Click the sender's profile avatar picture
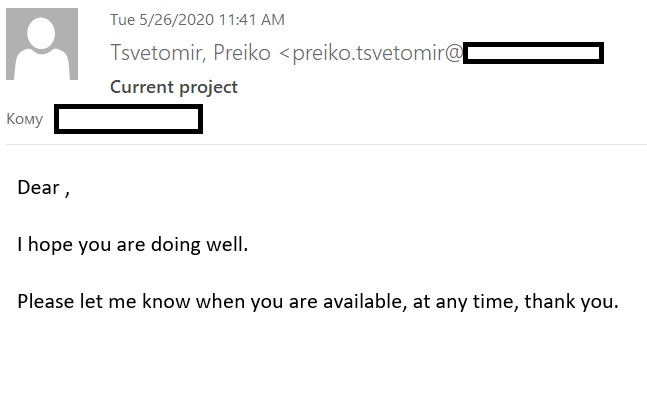The height and width of the screenshot is (406, 647). [x=41, y=44]
